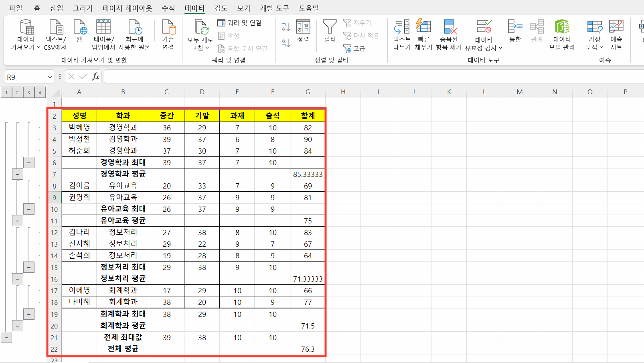Open the 검토 ribbon tab
The height and width of the screenshot is (363, 644).
point(221,8)
